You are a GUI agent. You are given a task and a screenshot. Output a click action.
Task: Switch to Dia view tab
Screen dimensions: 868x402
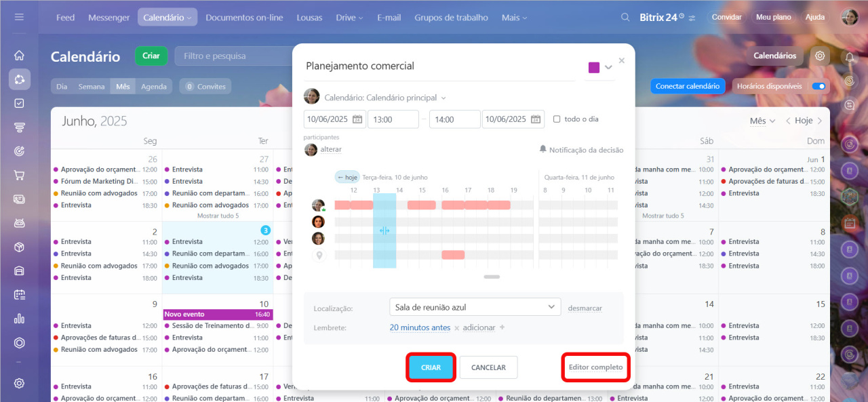(62, 86)
